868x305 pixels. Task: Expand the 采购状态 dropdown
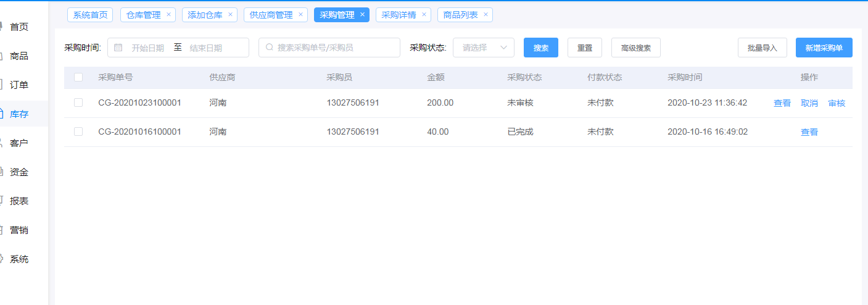coord(483,48)
